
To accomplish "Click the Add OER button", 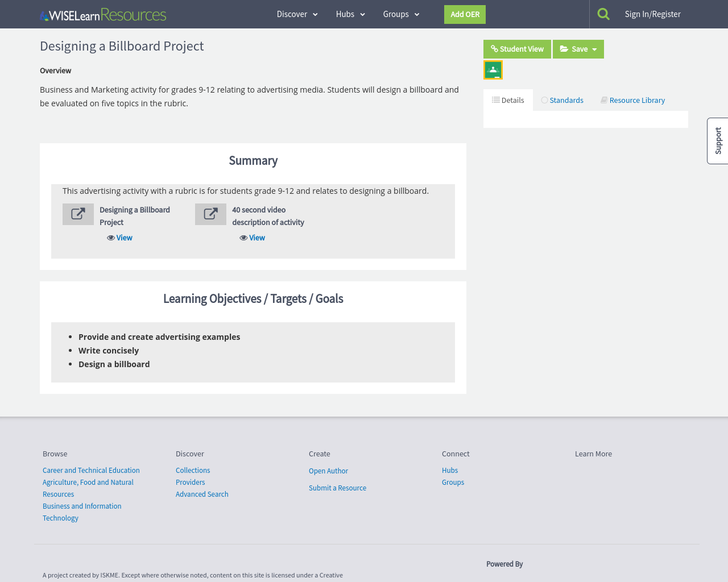I will coord(465,14).
